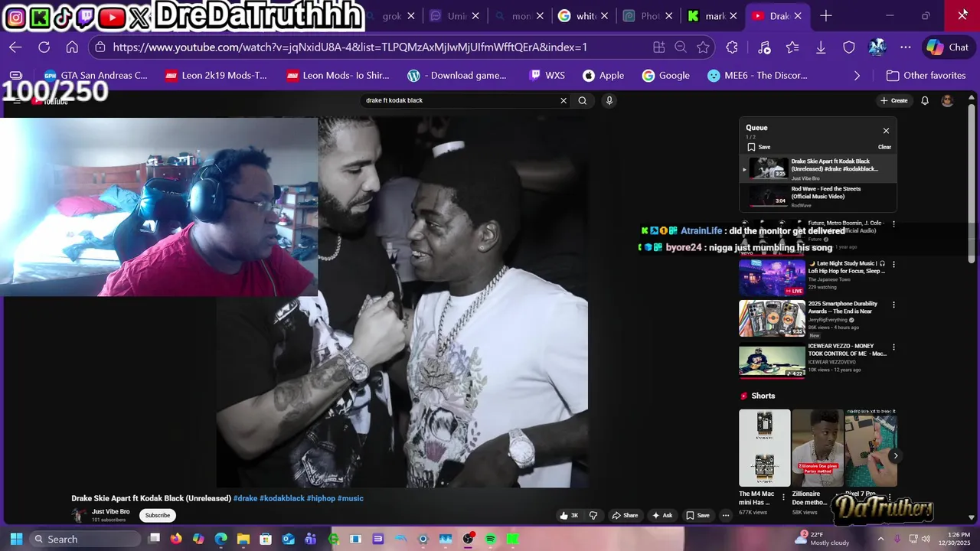Image resolution: width=980 pixels, height=551 pixels.
Task: Expand the bookmarks overflow chevron
Action: pos(857,76)
